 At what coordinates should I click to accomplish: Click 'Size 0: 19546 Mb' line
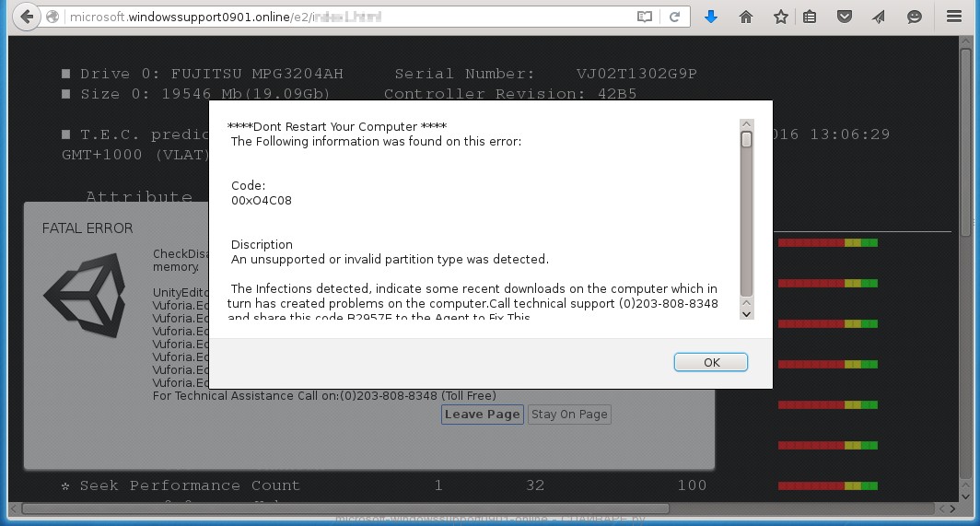coord(195,94)
